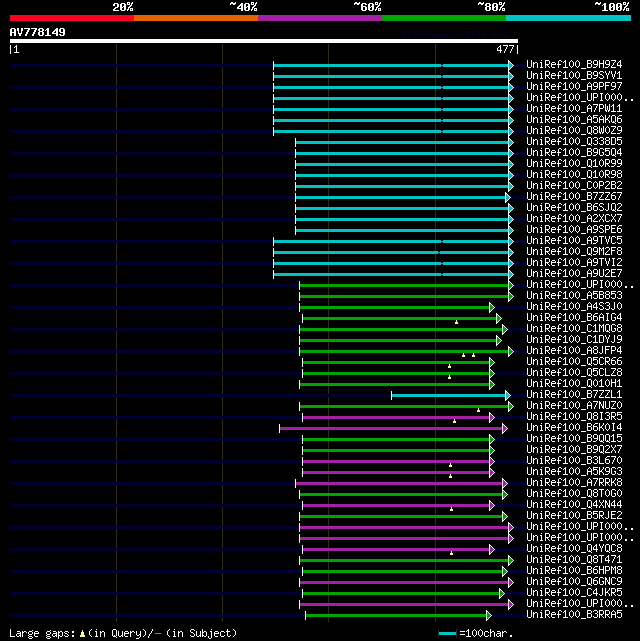Open hit UniRef100_Q8W0Z9

pyautogui.click(x=574, y=130)
